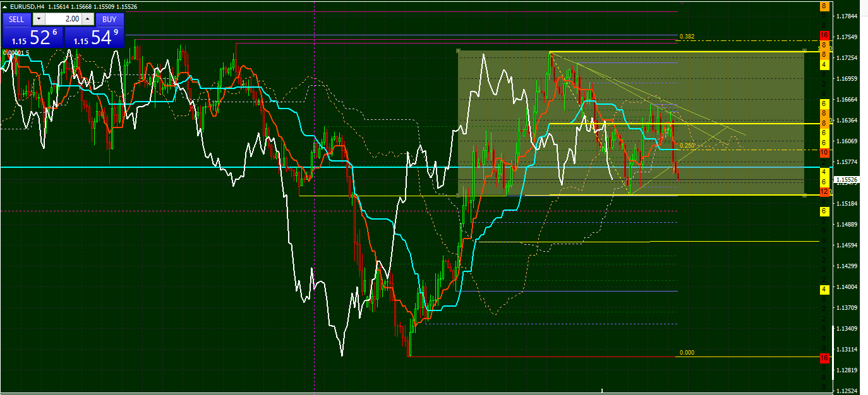The width and height of the screenshot is (868, 395).
Task: Click the red 19 marker near bottom
Action: point(824,358)
